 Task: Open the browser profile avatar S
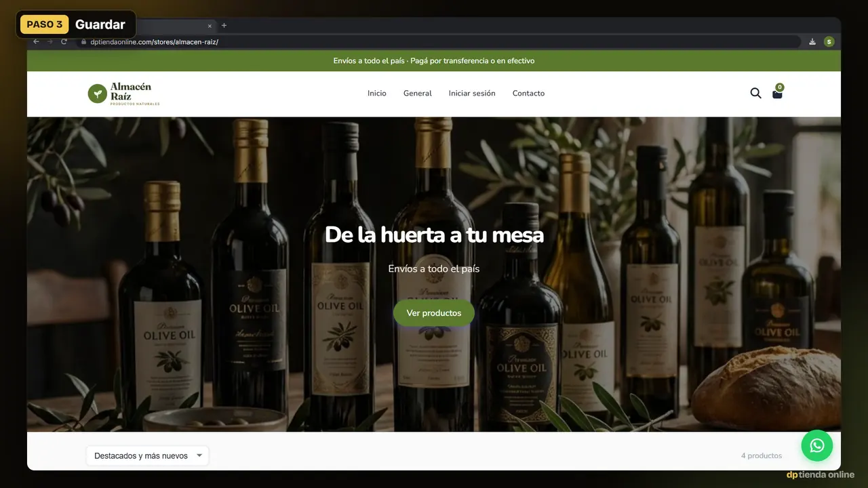829,42
